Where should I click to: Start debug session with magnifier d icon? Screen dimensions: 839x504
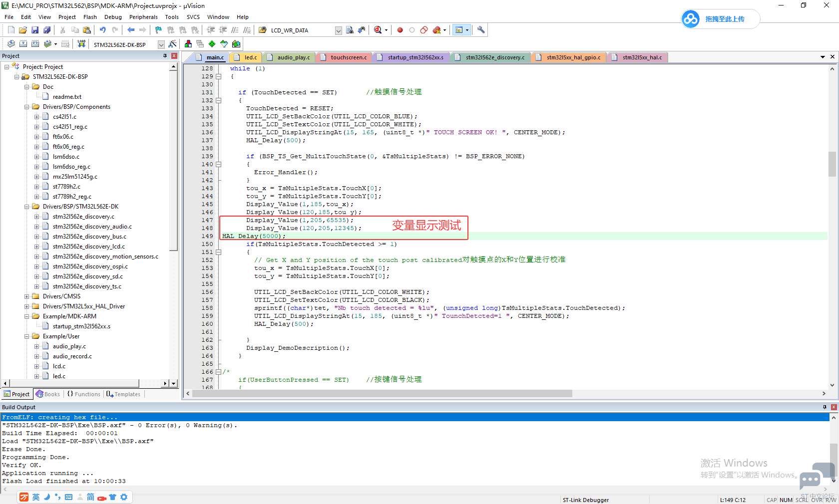[378, 30]
